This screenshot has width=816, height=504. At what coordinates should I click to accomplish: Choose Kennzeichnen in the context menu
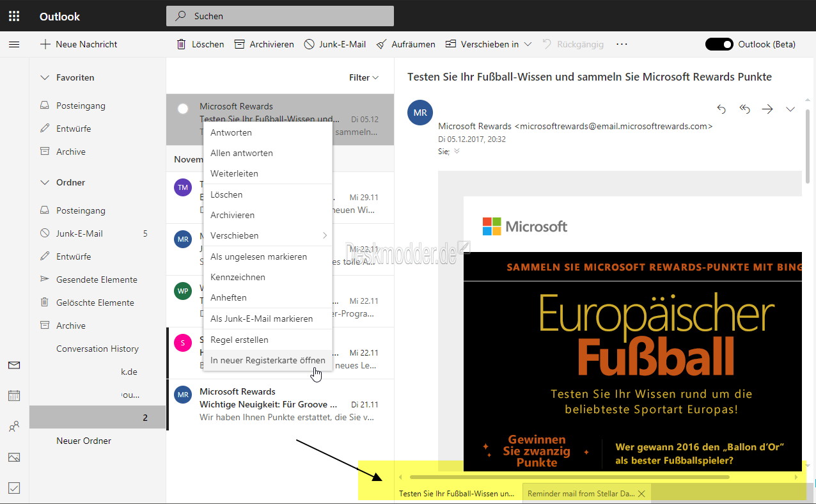[268, 277]
